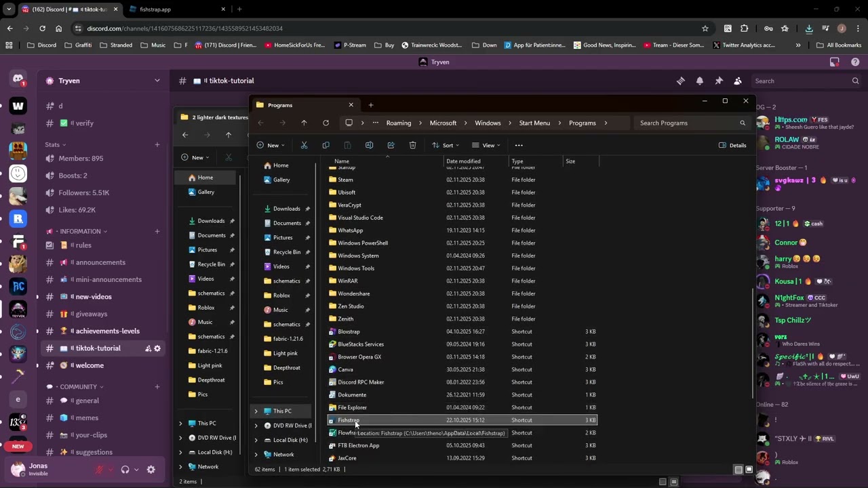The image size is (868, 488).
Task: Open the See more ellipsis in Programs toolbar
Action: pos(519,145)
